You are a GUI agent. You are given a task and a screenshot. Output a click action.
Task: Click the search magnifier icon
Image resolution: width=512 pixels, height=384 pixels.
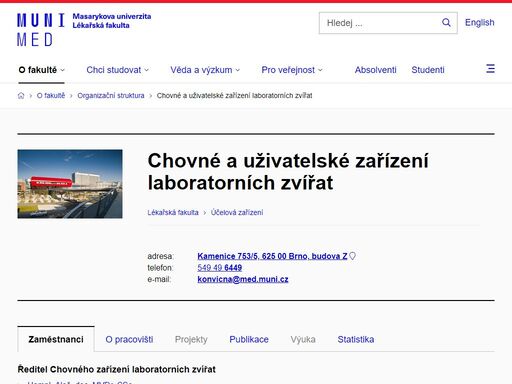[446, 23]
